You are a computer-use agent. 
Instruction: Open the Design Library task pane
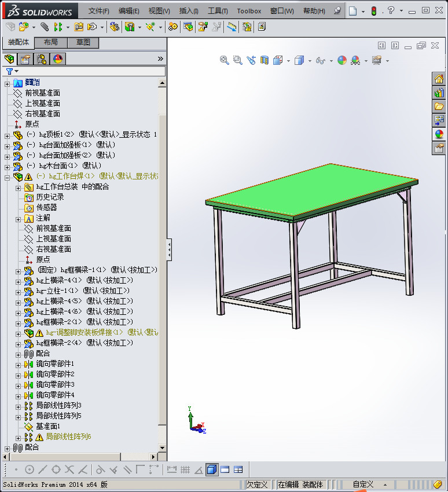[x=439, y=93]
